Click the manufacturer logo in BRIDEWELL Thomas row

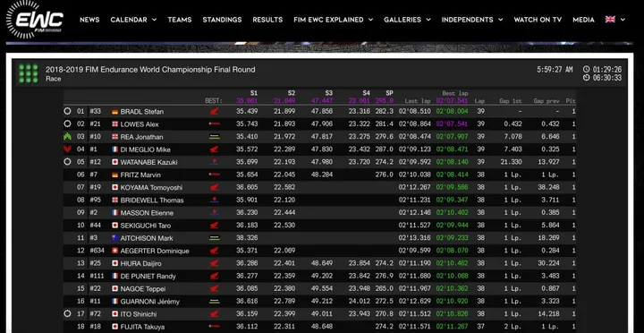pos(214,201)
